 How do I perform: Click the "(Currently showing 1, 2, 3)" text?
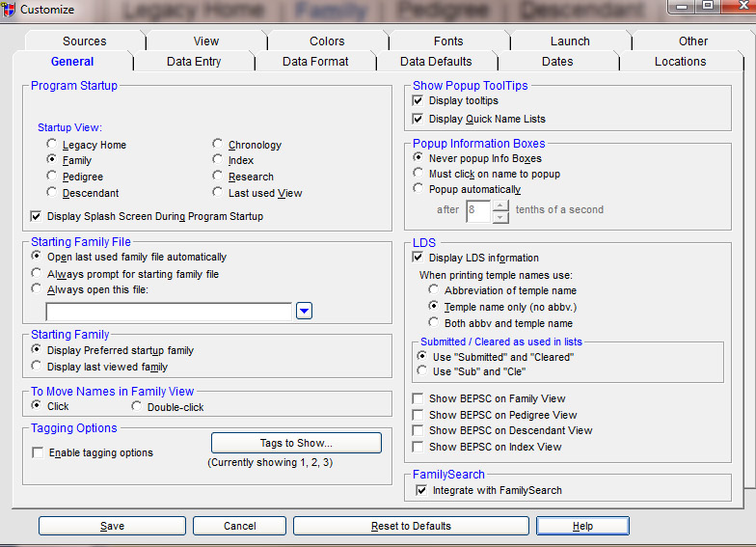[270, 462]
